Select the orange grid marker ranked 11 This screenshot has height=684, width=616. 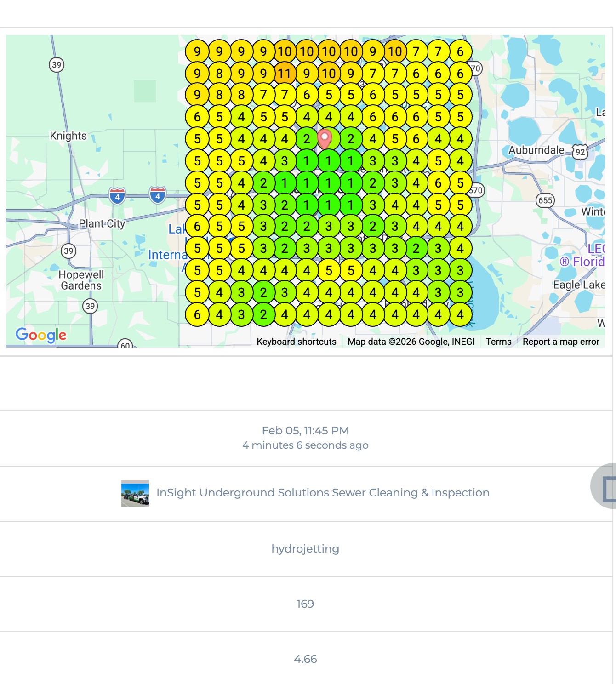(x=285, y=74)
